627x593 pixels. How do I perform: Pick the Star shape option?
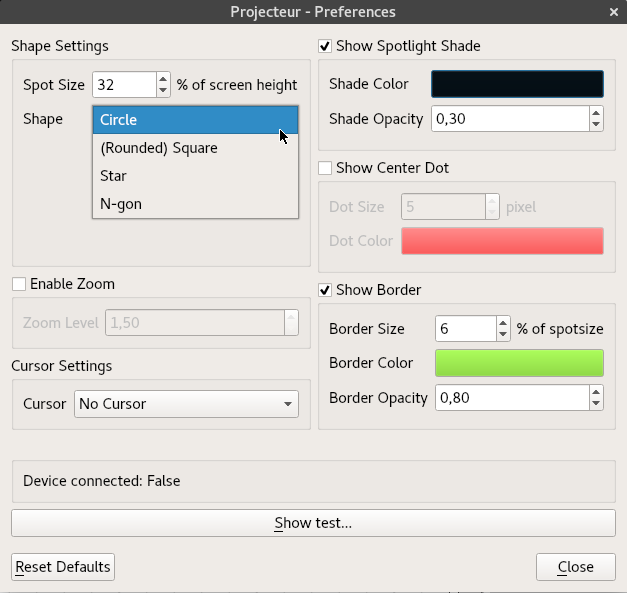click(x=196, y=176)
